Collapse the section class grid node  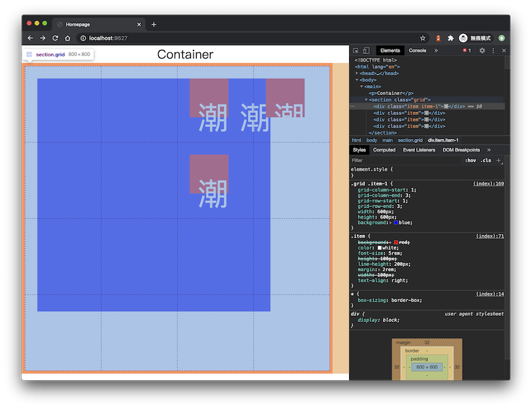click(x=366, y=100)
